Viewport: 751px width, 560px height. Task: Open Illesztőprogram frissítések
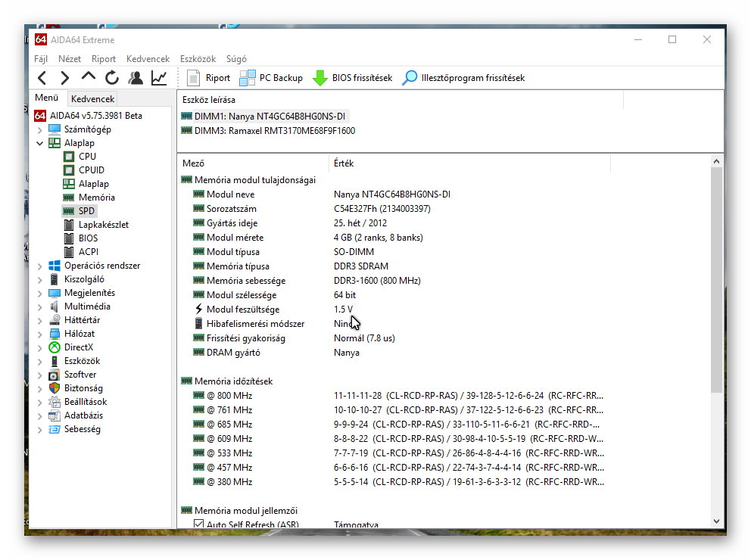coord(463,77)
